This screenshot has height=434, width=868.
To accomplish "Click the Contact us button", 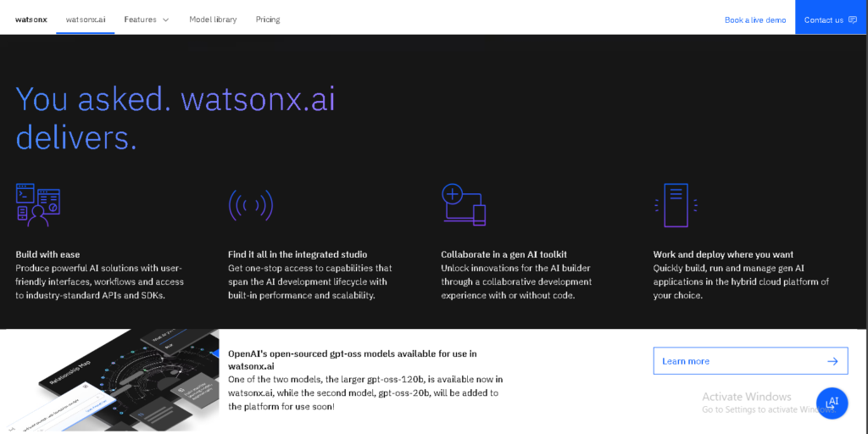I will (x=831, y=17).
